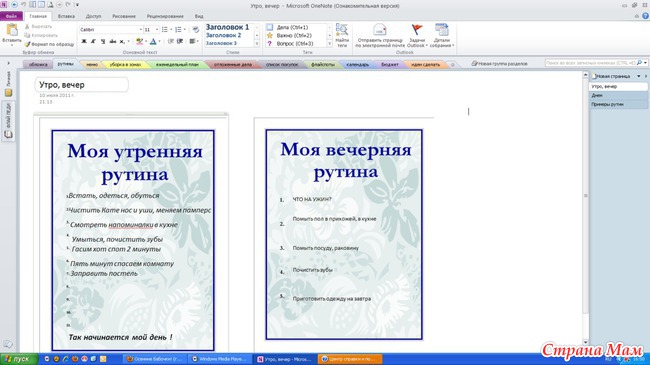Image resolution: width=650 pixels, height=365 pixels.
Task: Click the OneNote Help question mark icon
Action: point(645,16)
